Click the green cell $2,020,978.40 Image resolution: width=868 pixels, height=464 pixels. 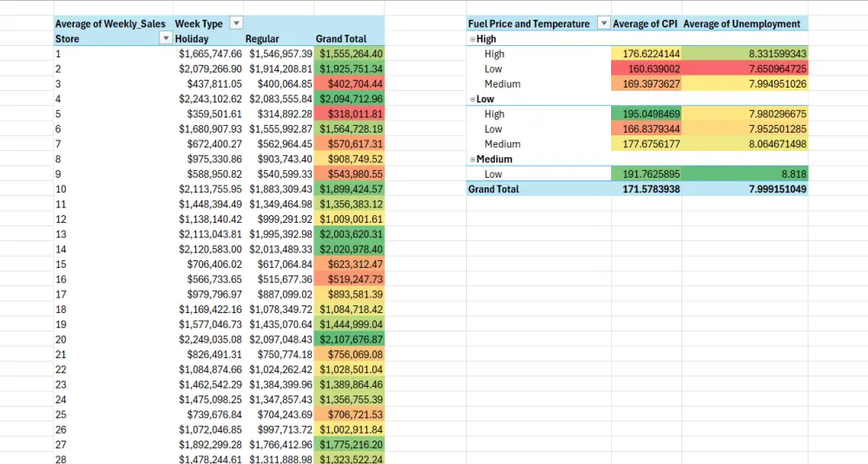coord(350,249)
